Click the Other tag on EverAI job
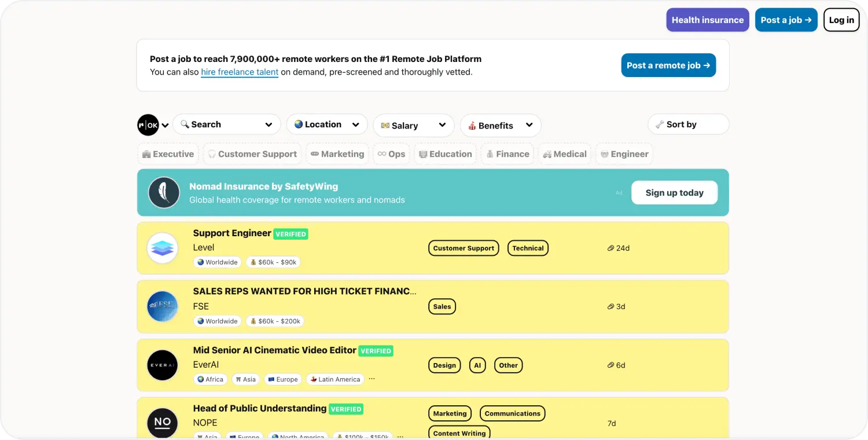Screen dimensions: 868x440 pyautogui.click(x=508, y=365)
